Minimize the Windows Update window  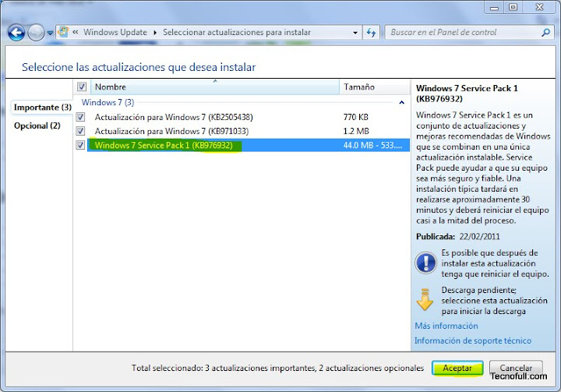[494, 8]
